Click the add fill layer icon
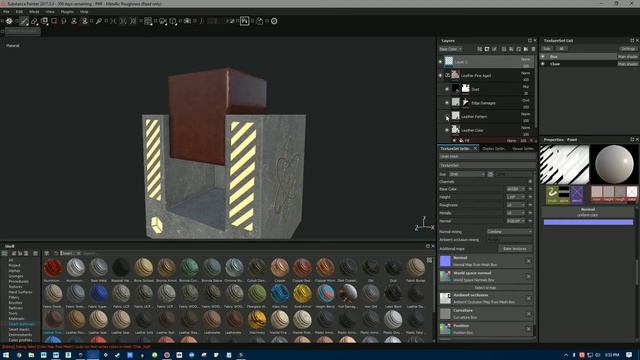This screenshot has width=640, height=360. pyautogui.click(x=511, y=49)
